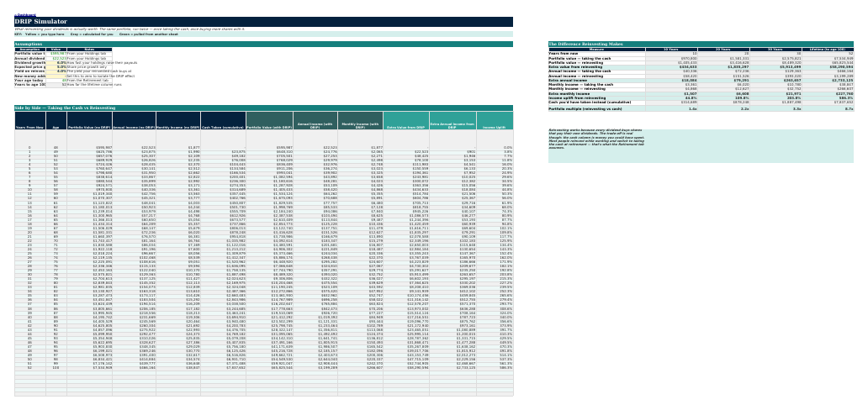
Task: Select 'Portfolio multiple (reinvesting vs cash)' label
Action: tap(597, 109)
